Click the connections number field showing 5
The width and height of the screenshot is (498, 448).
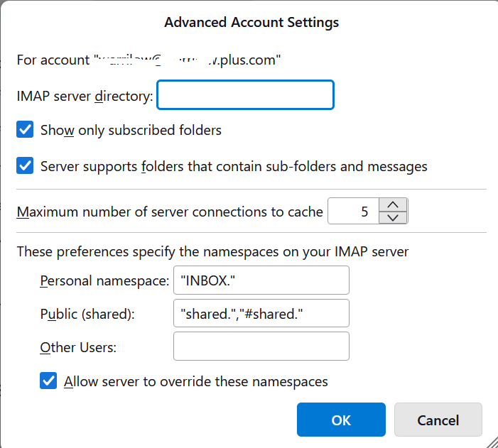pyautogui.click(x=353, y=212)
